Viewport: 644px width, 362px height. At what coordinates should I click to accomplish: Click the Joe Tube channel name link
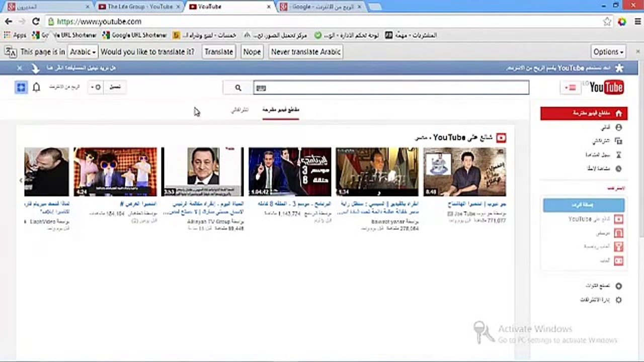[x=465, y=214]
